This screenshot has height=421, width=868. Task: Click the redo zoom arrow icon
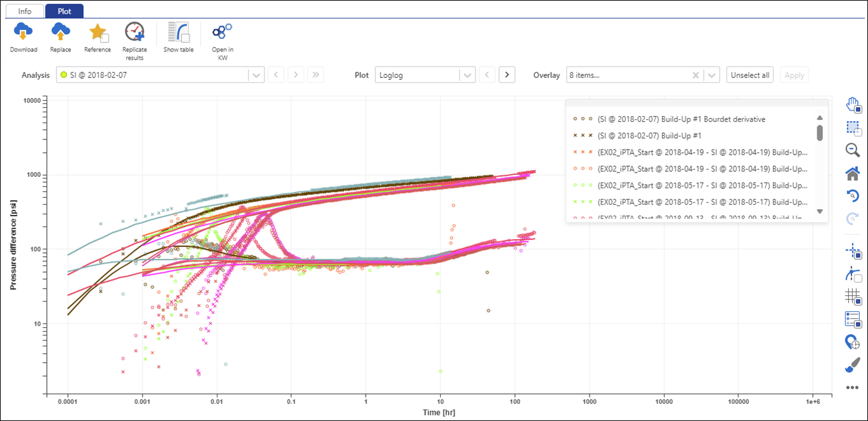853,218
